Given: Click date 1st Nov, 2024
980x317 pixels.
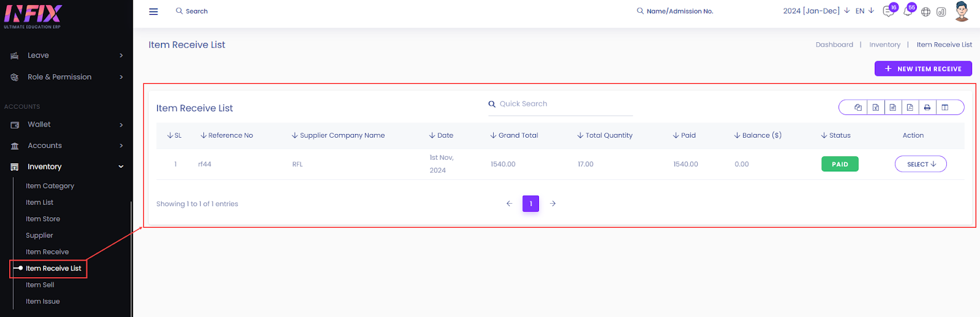Looking at the screenshot, I should pos(442,164).
